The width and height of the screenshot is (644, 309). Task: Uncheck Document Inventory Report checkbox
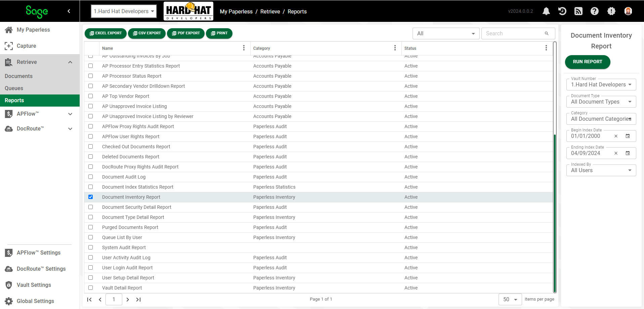[90, 197]
